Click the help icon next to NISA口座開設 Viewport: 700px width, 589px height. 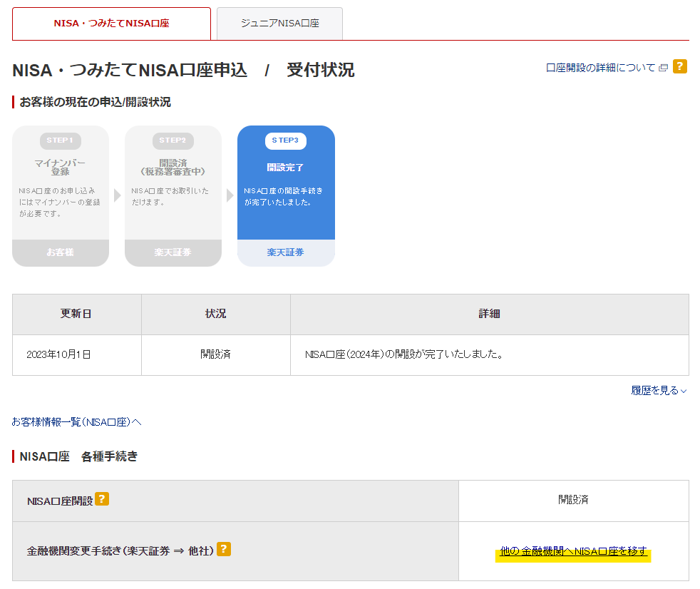[102, 499]
